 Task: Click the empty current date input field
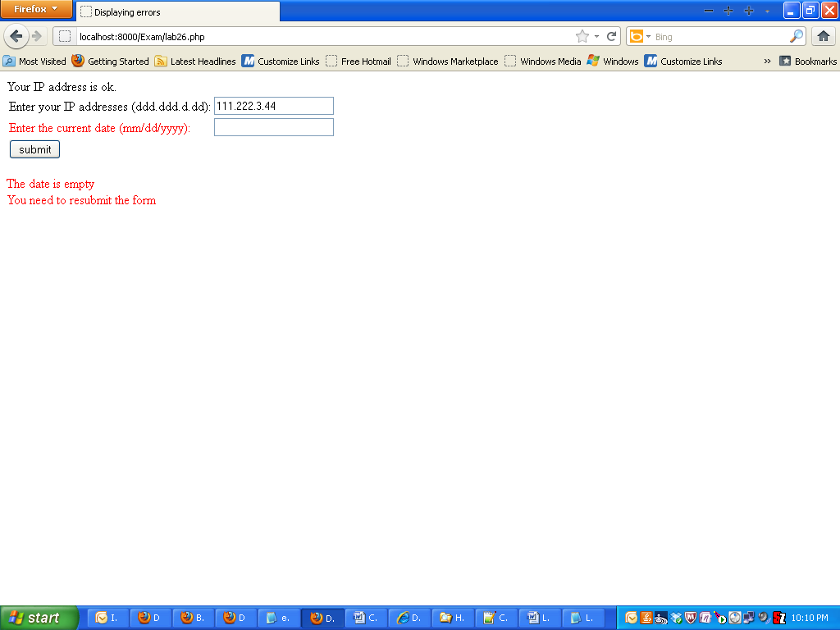click(273, 127)
